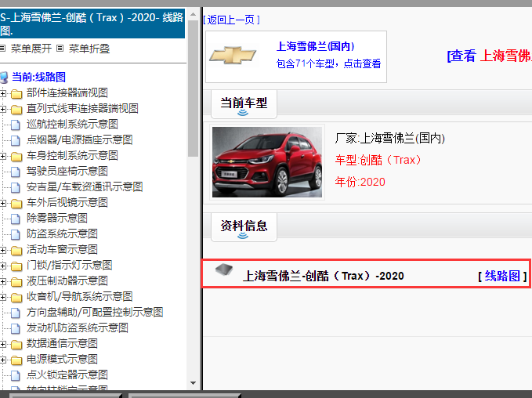Click 年份:2020 text

360,182
